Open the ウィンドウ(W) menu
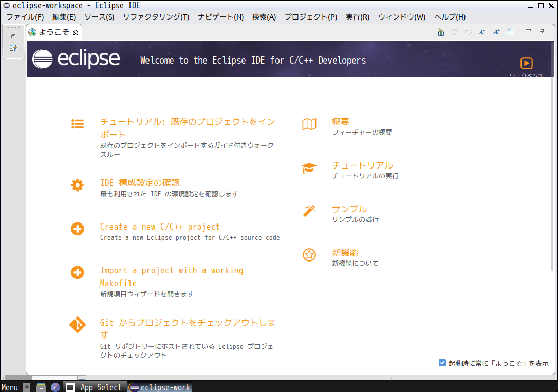The height and width of the screenshot is (392, 558). (402, 17)
